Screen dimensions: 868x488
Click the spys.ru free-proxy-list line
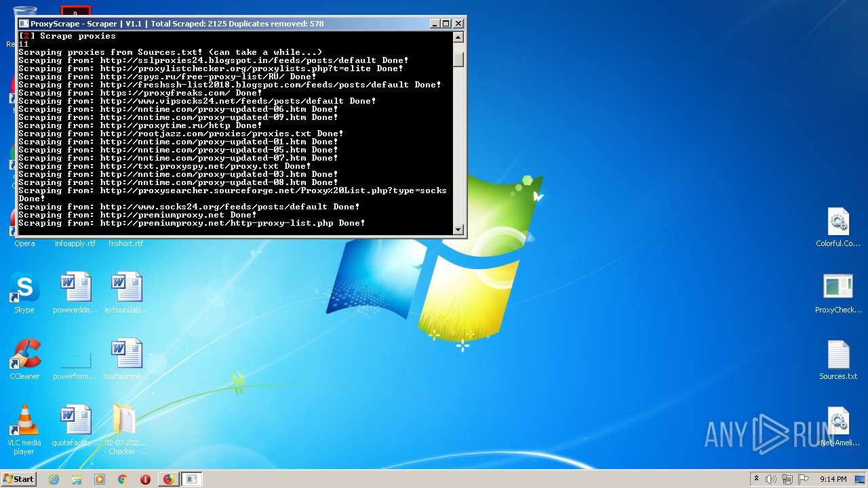(x=167, y=77)
